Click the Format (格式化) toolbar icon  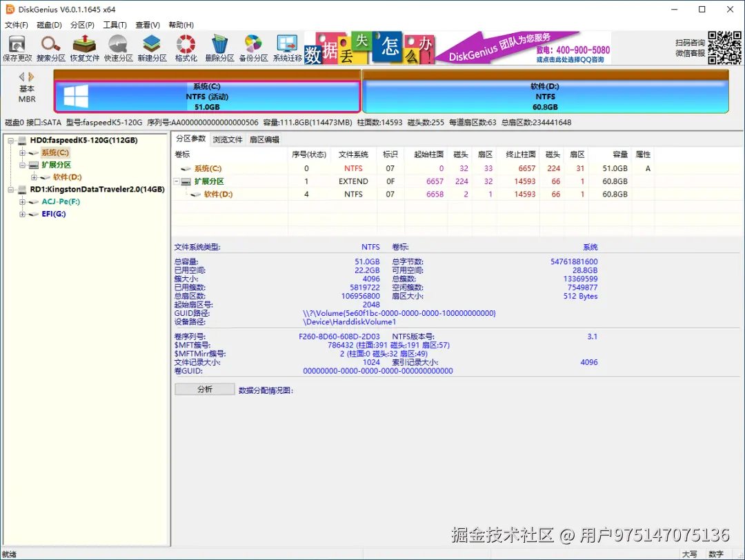click(x=186, y=48)
